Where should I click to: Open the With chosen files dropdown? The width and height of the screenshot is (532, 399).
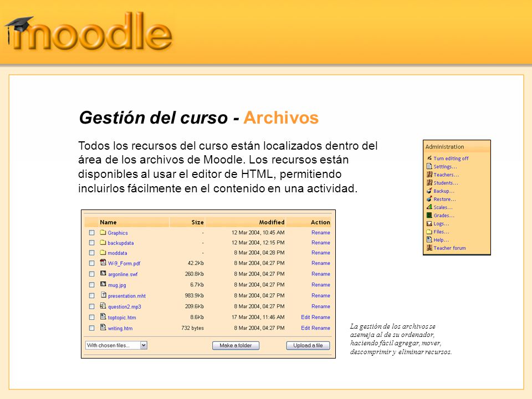[x=116, y=345]
